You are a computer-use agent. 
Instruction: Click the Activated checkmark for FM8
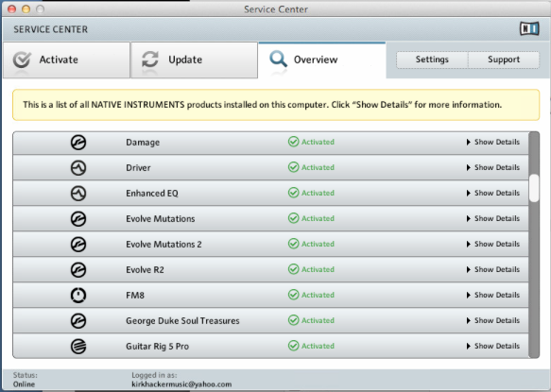tap(293, 295)
